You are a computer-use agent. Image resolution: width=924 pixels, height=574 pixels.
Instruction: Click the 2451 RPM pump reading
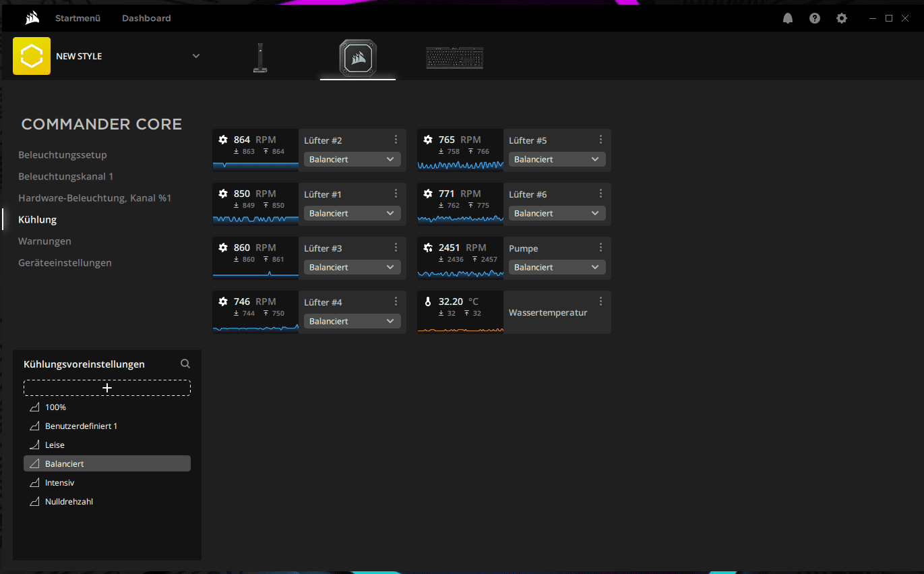pos(462,248)
